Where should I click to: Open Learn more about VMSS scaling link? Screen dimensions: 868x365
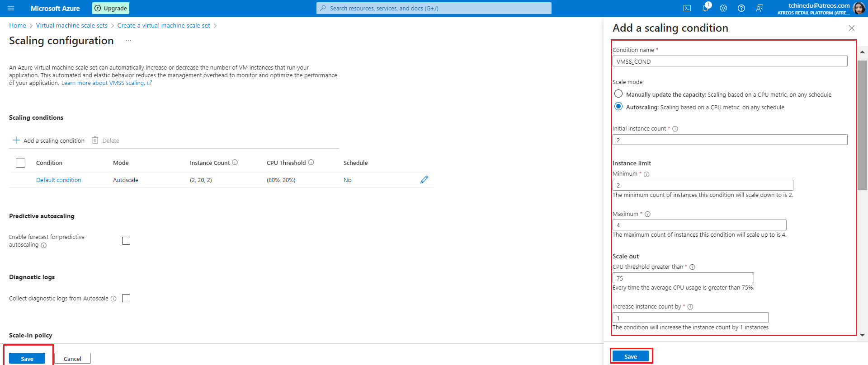tap(107, 83)
